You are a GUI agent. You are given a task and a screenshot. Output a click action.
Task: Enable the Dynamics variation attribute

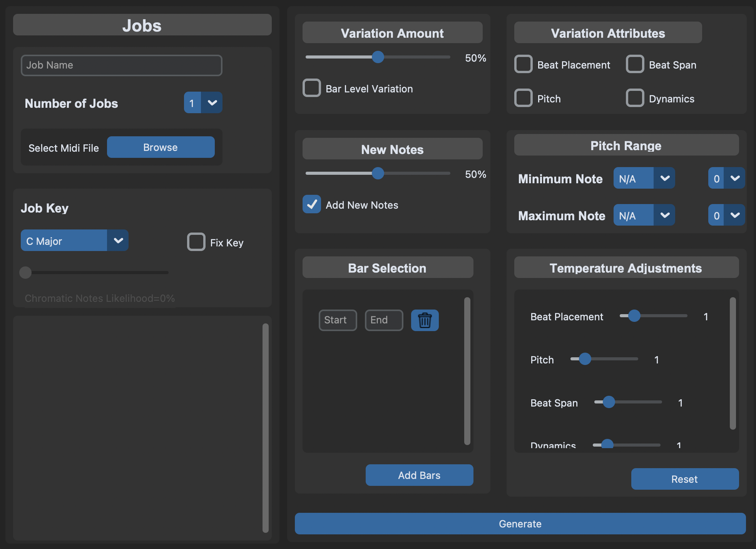pyautogui.click(x=634, y=98)
